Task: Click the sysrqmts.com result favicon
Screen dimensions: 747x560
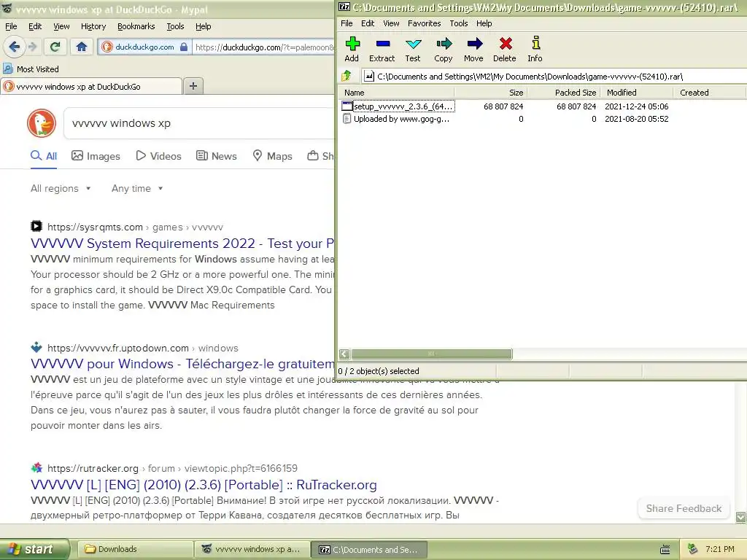Action: [36, 226]
